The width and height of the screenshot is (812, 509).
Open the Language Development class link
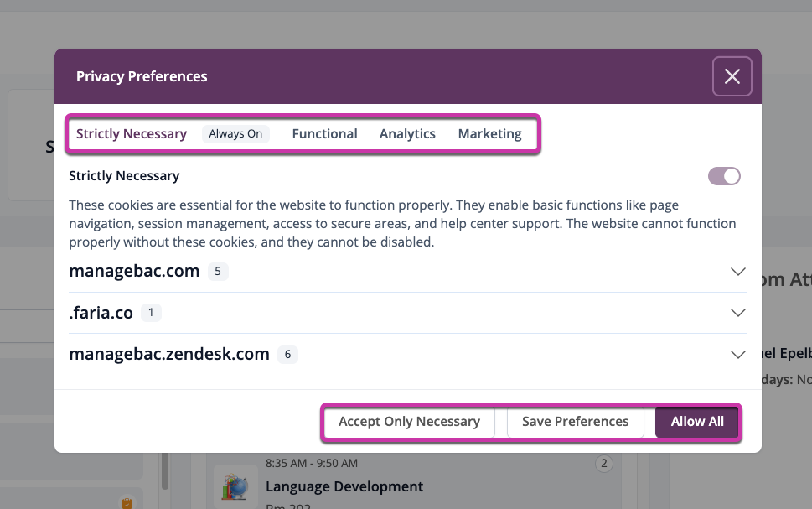[x=344, y=486]
